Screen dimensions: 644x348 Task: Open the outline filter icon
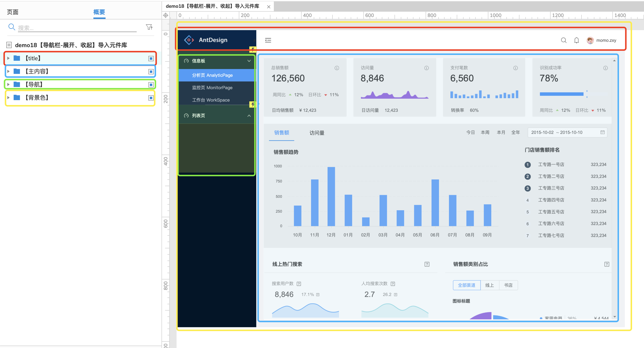(149, 27)
